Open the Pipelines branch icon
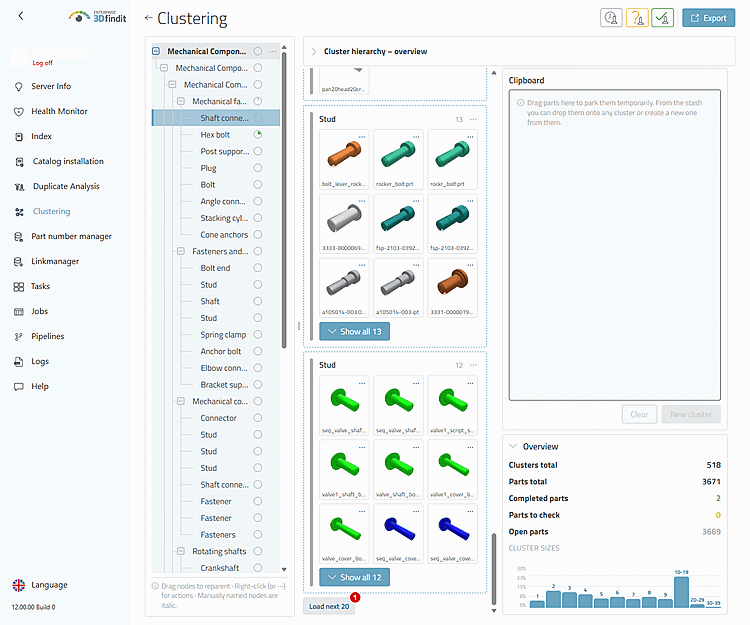 click(19, 337)
